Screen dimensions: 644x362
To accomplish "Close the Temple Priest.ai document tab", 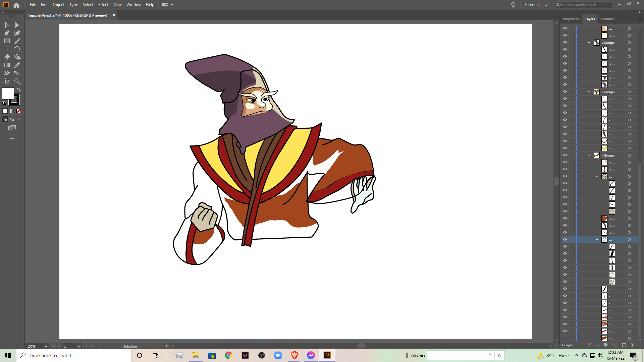I will pos(114,15).
